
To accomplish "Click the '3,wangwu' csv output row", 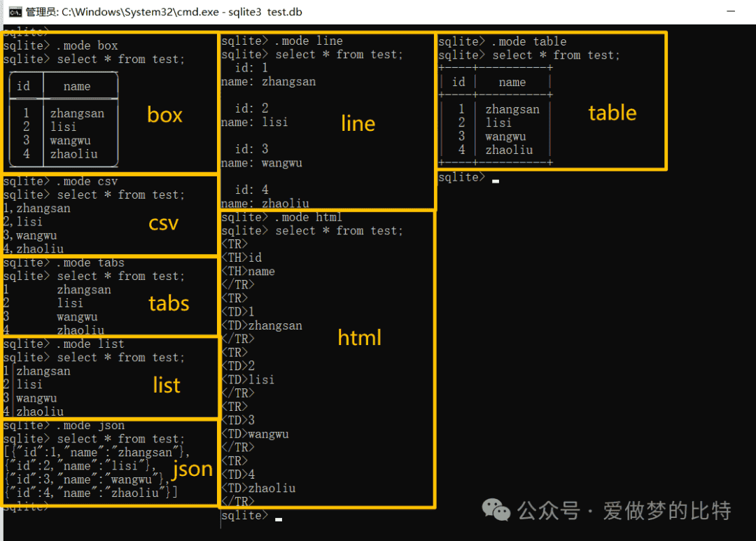I will 30,236.
